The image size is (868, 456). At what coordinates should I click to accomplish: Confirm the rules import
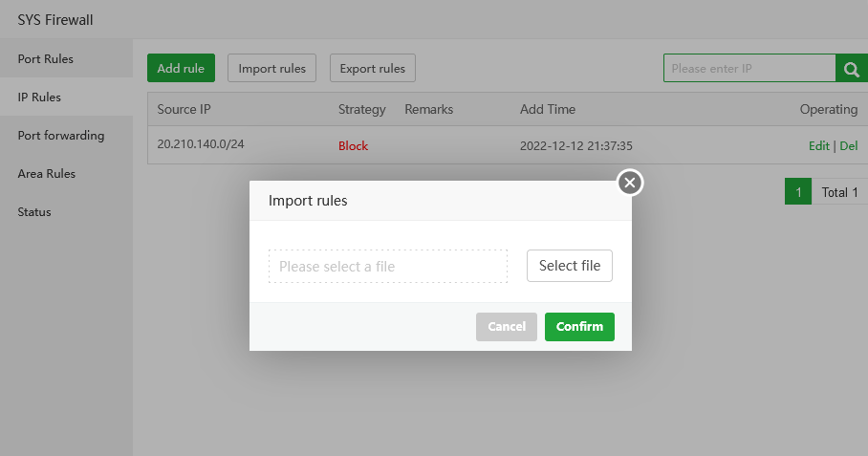pyautogui.click(x=579, y=327)
